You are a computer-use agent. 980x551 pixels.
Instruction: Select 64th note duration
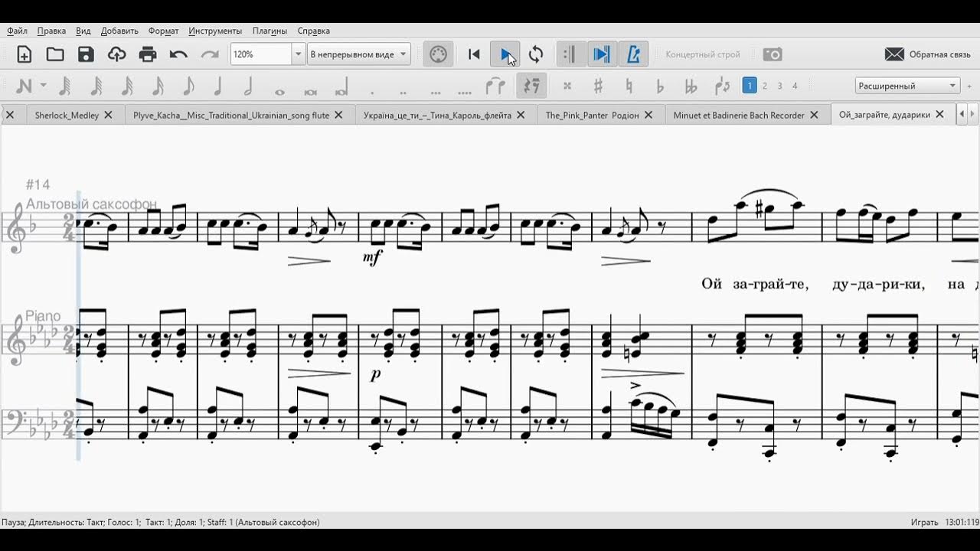(65, 86)
